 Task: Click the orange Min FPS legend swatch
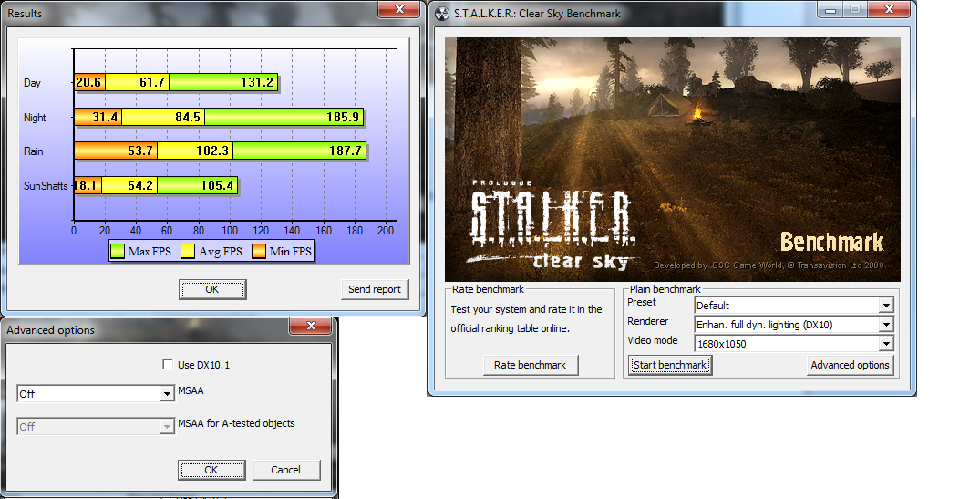click(259, 252)
